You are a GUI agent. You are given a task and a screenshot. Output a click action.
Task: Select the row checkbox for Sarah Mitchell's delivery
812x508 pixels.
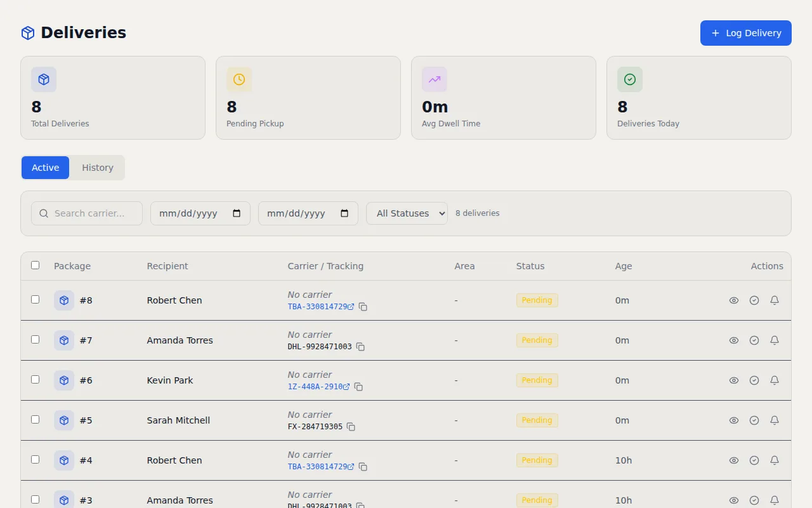tap(35, 419)
